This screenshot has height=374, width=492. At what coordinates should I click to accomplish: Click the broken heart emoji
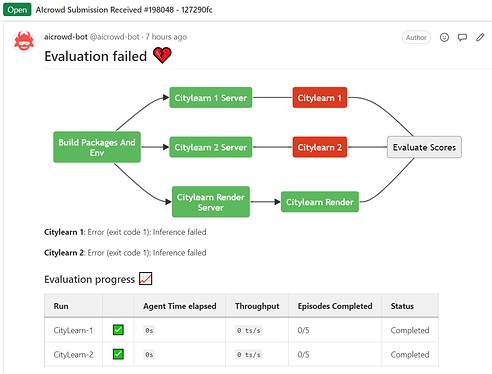162,55
